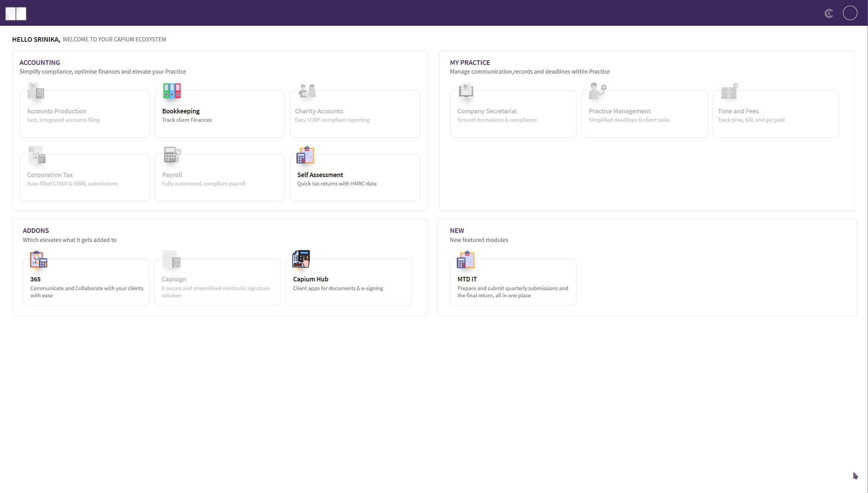868x493 pixels.
Task: Open Bookkeeping module title
Action: coord(181,111)
